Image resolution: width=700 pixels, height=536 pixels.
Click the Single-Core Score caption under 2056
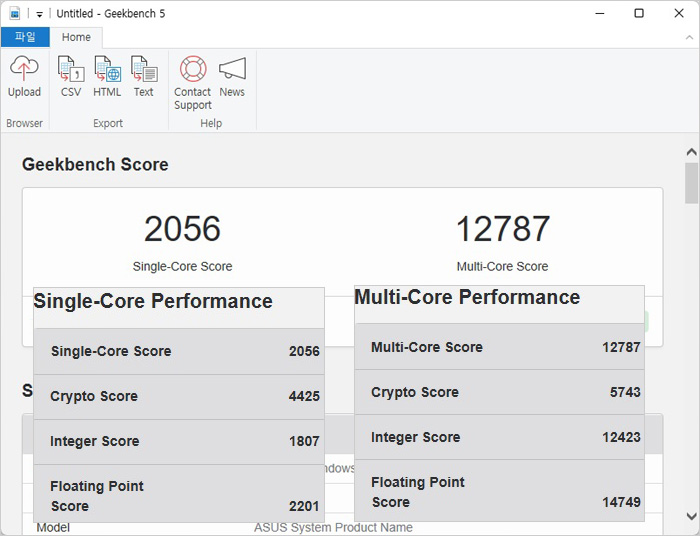[x=182, y=266]
